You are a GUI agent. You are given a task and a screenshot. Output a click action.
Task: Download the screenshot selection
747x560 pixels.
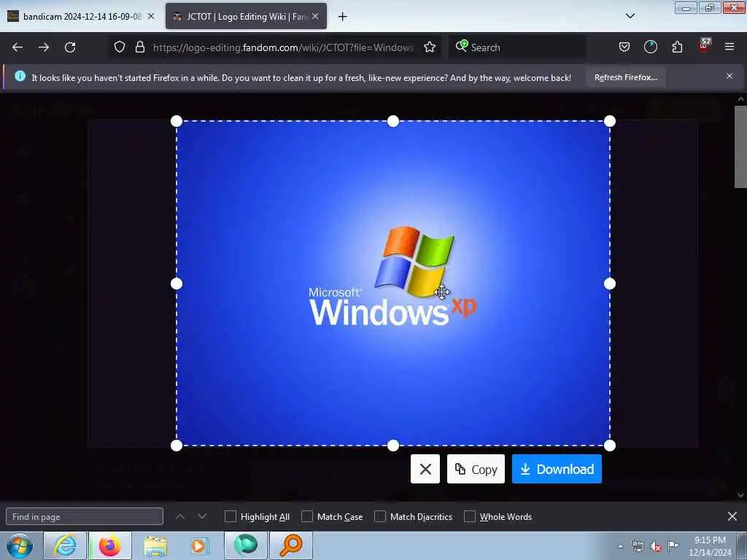coord(557,469)
